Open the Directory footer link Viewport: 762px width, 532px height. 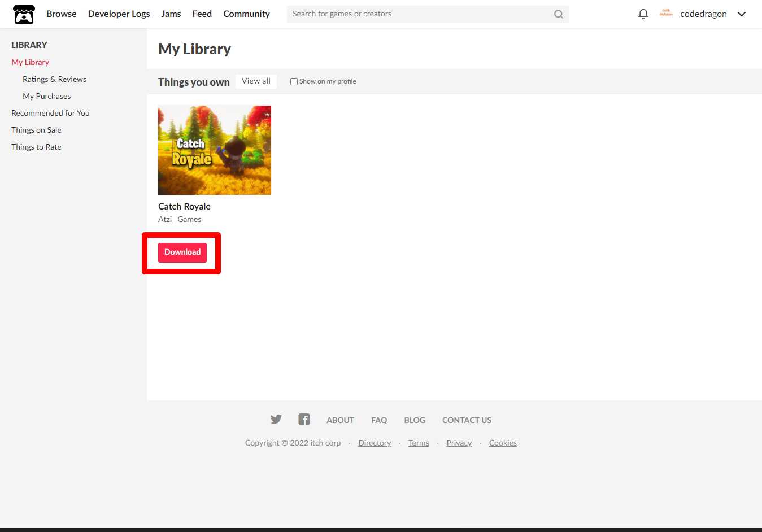pyautogui.click(x=375, y=443)
